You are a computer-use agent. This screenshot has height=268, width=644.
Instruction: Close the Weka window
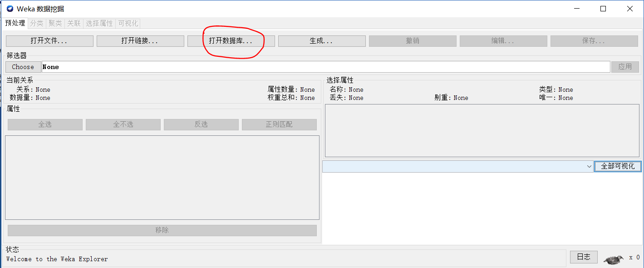tap(630, 9)
